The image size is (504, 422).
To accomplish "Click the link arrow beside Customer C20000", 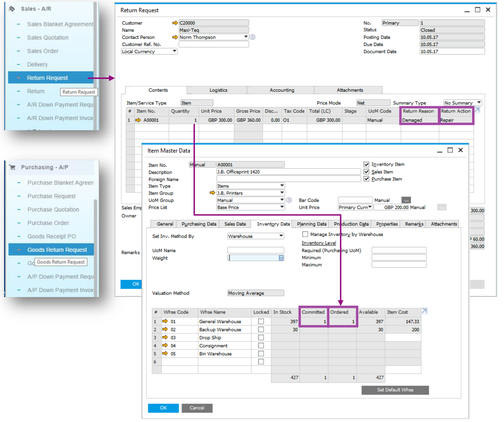I will pos(175,22).
